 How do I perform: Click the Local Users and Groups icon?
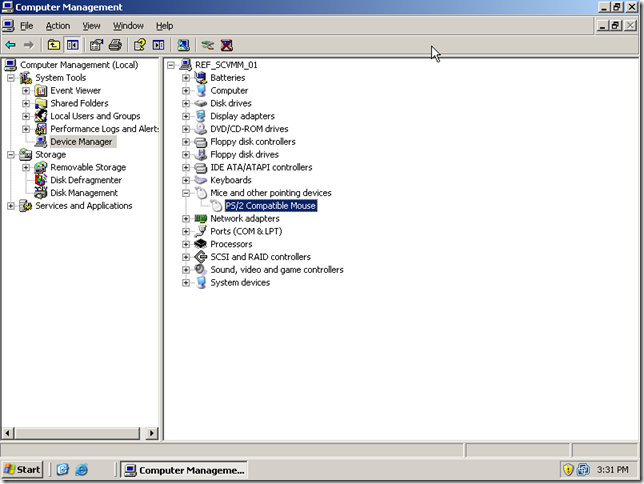click(41, 116)
